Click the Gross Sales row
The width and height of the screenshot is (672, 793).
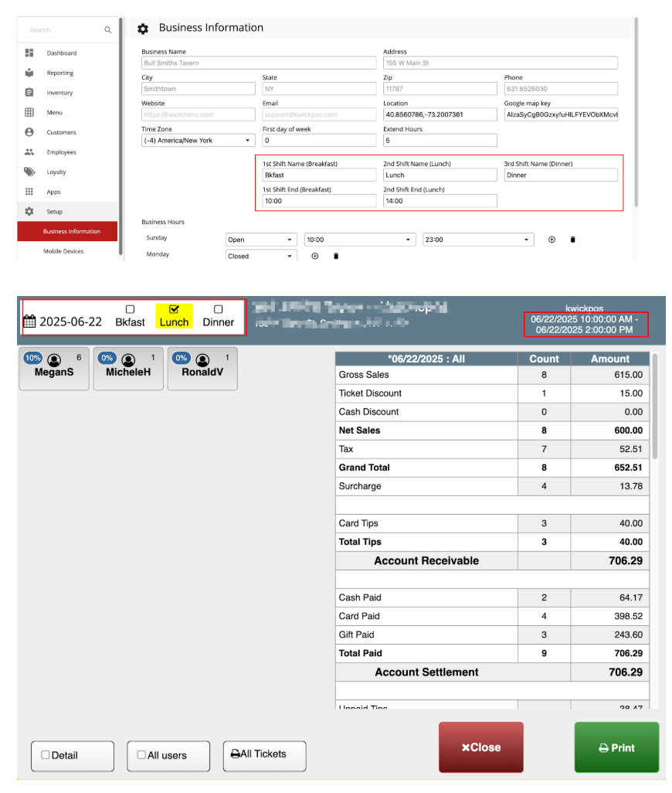(x=492, y=375)
